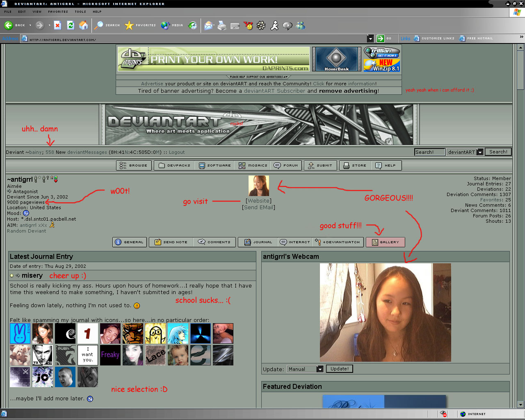Open the Help menu in menu bar
The width and height of the screenshot is (525, 420).
(97, 12)
